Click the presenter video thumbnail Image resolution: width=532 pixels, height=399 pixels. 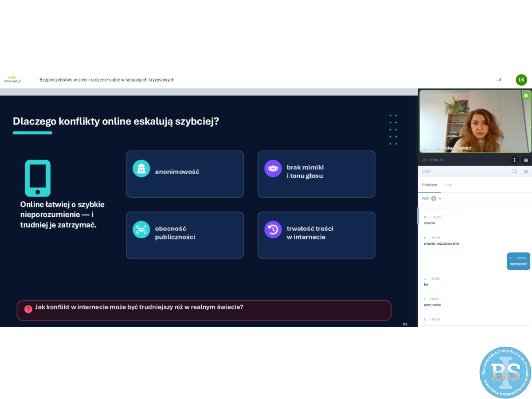coord(475,121)
